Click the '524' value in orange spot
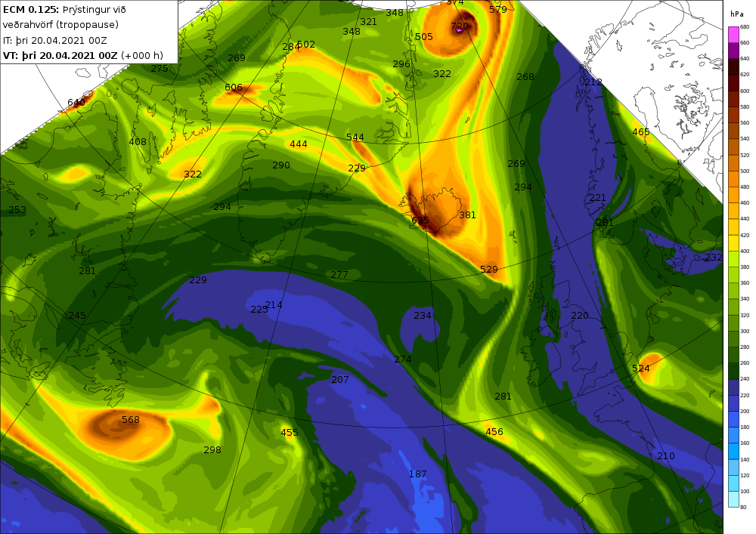 pos(641,369)
